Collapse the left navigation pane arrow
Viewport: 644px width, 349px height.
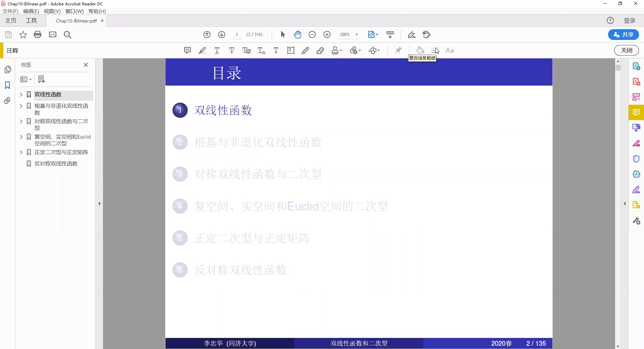(99, 204)
